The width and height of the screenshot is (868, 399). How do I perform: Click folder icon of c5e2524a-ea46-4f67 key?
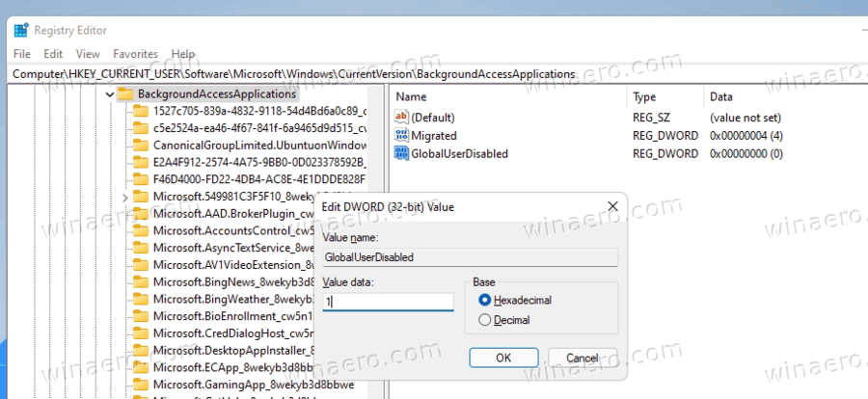[x=141, y=128]
